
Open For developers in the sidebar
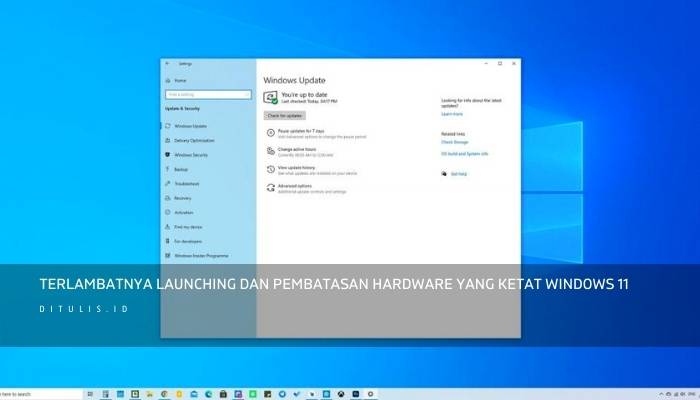(183, 241)
